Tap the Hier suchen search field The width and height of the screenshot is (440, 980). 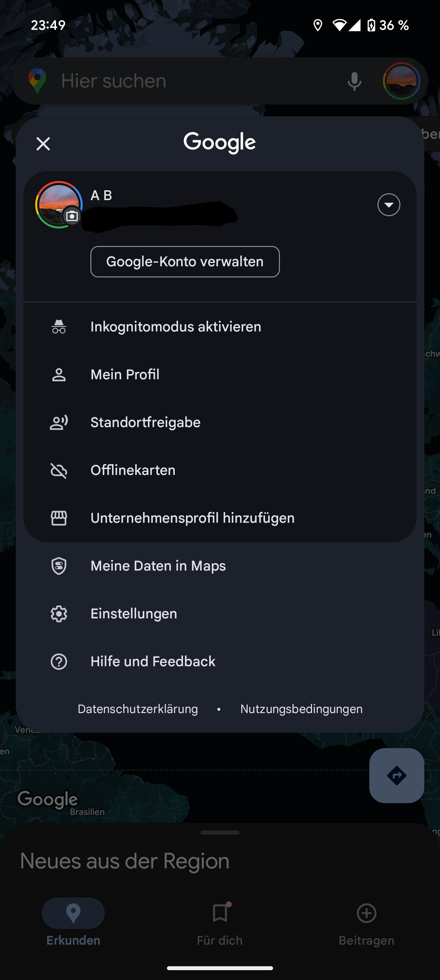(x=190, y=81)
